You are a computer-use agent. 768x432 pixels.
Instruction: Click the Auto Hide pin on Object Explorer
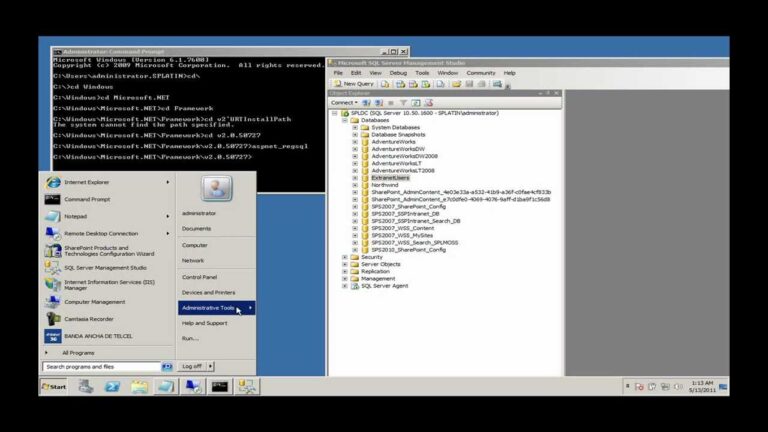point(548,93)
